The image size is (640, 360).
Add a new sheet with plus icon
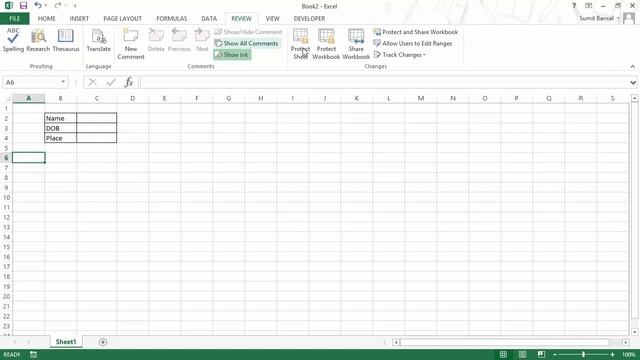(x=103, y=342)
